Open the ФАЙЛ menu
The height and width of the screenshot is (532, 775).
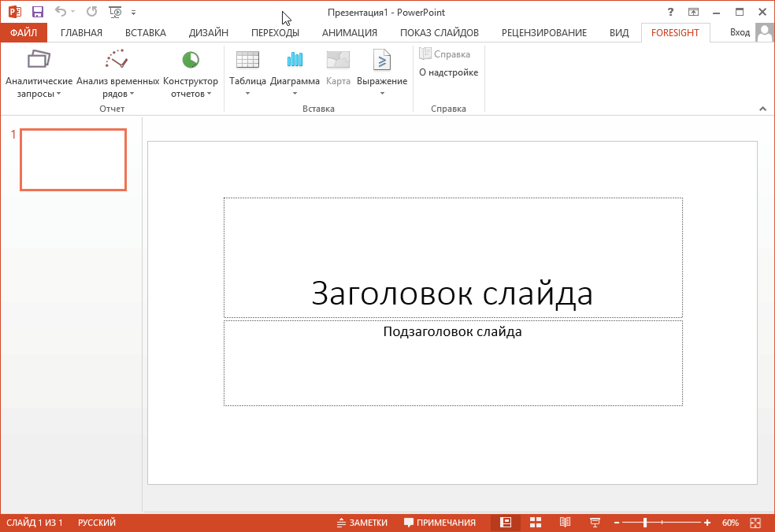[x=24, y=32]
